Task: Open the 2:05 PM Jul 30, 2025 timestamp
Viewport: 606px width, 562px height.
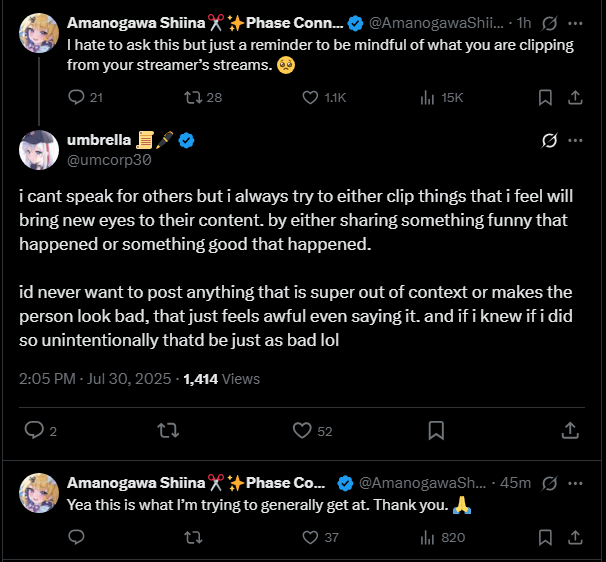Action: coord(96,379)
